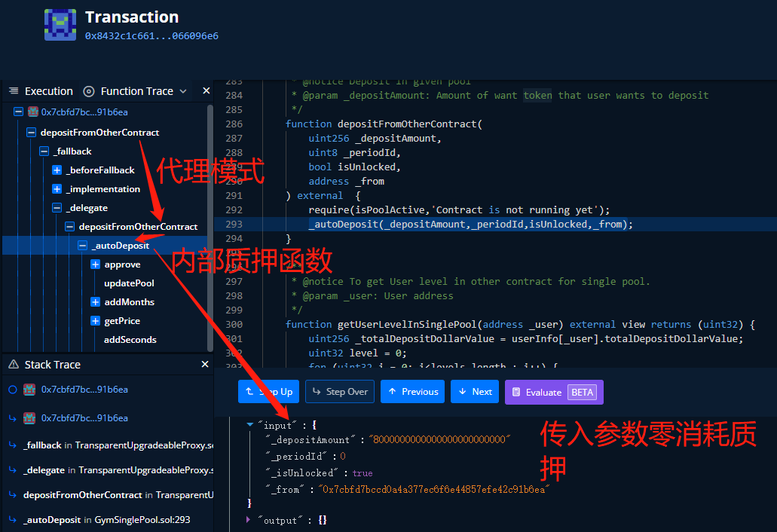Screen dimensions: 777x532
Task: Open _fallback in TransparentUpgradeableProxy stack entry
Action: (118, 445)
